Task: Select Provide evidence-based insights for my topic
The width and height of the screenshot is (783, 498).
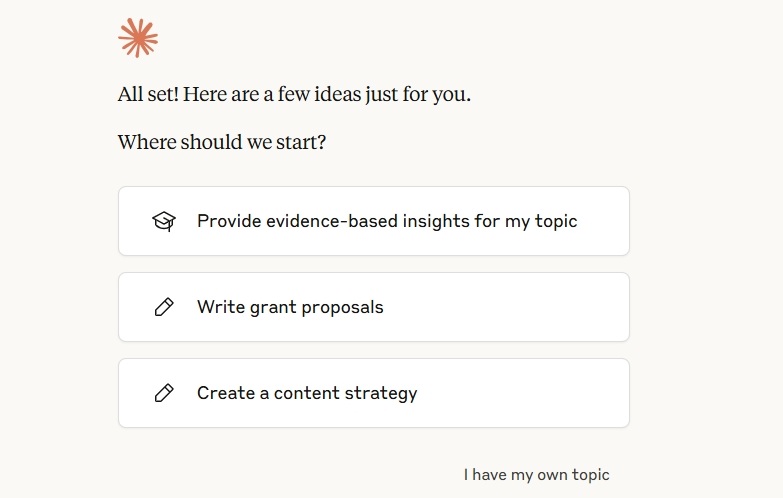Action: [x=374, y=221]
